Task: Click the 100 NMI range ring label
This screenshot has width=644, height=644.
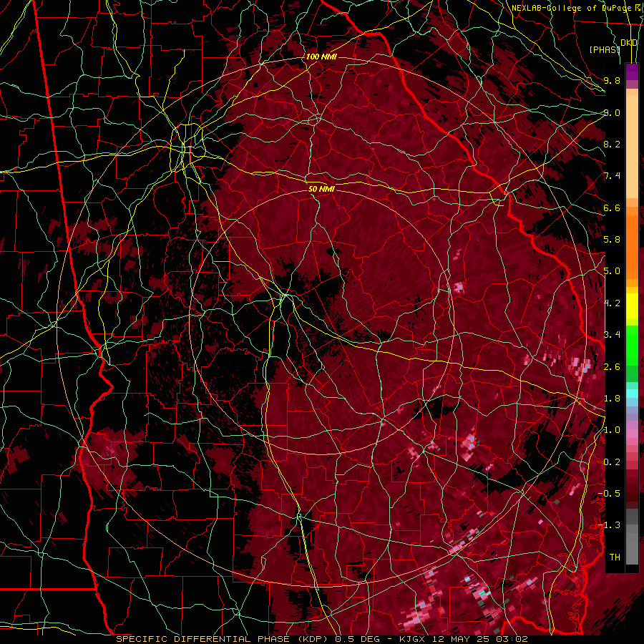Action: [x=321, y=57]
